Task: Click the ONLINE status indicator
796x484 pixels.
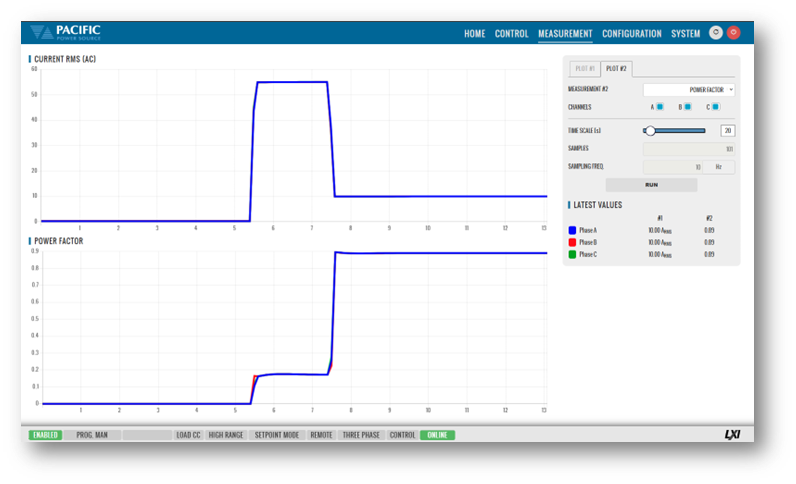Action: pos(438,435)
